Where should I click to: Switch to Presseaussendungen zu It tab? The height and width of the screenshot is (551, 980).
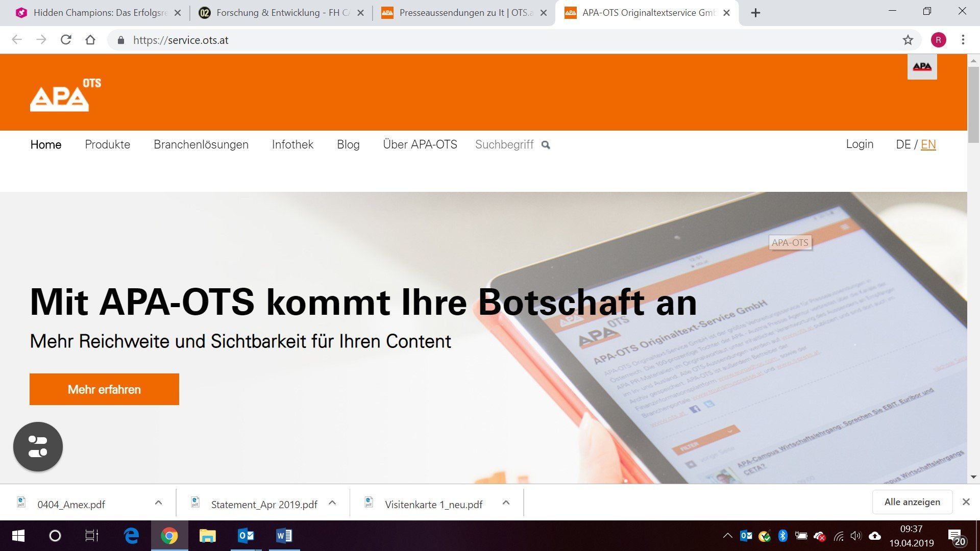click(464, 13)
